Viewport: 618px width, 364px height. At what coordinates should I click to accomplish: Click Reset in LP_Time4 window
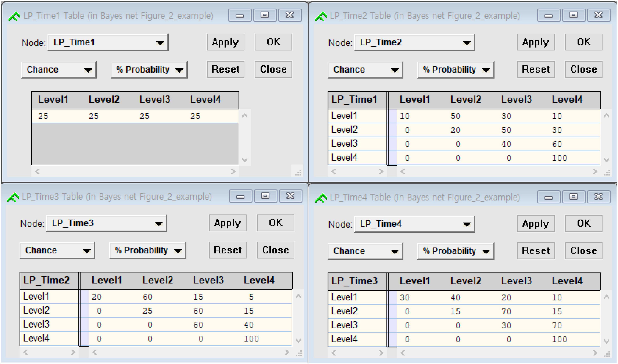click(x=536, y=251)
